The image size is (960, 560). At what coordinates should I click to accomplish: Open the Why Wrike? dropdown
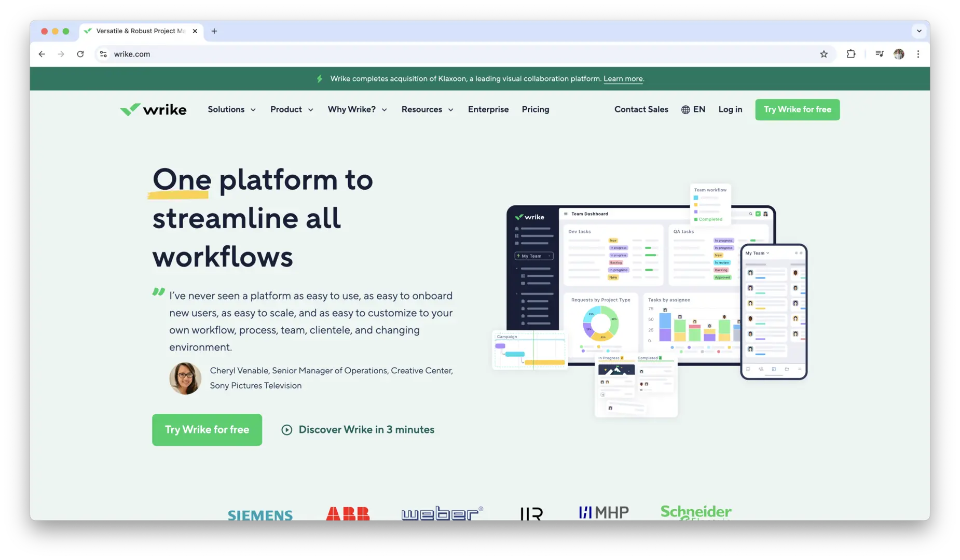[357, 109]
